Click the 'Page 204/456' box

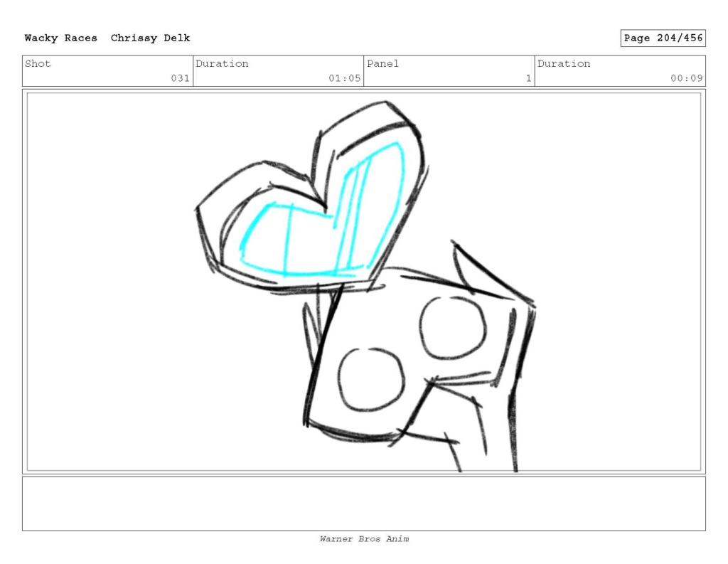pyautogui.click(x=663, y=38)
